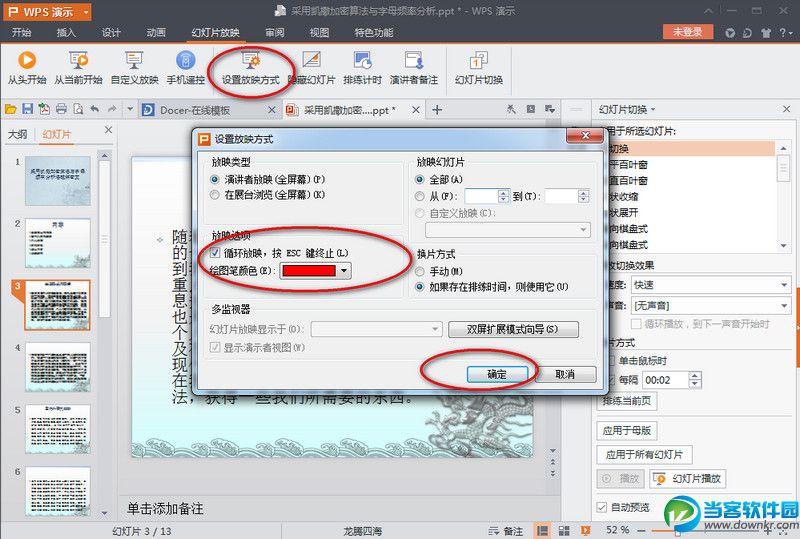Select kiosk browse (在展台浏览) radio
This screenshot has width=800, height=539.
point(215,194)
